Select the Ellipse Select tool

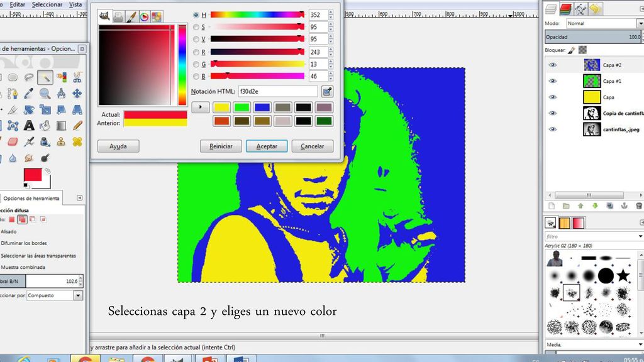[13, 77]
